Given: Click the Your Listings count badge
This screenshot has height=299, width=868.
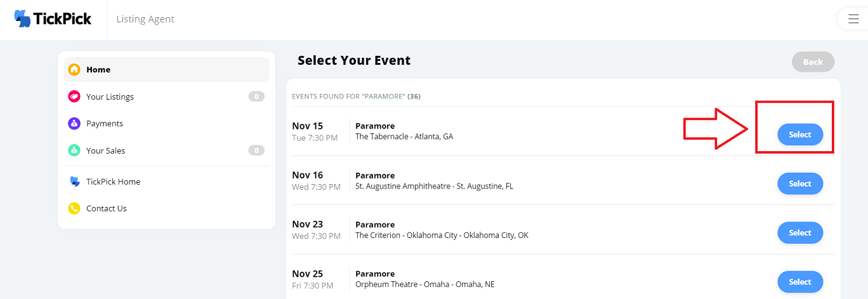Looking at the screenshot, I should tap(256, 96).
